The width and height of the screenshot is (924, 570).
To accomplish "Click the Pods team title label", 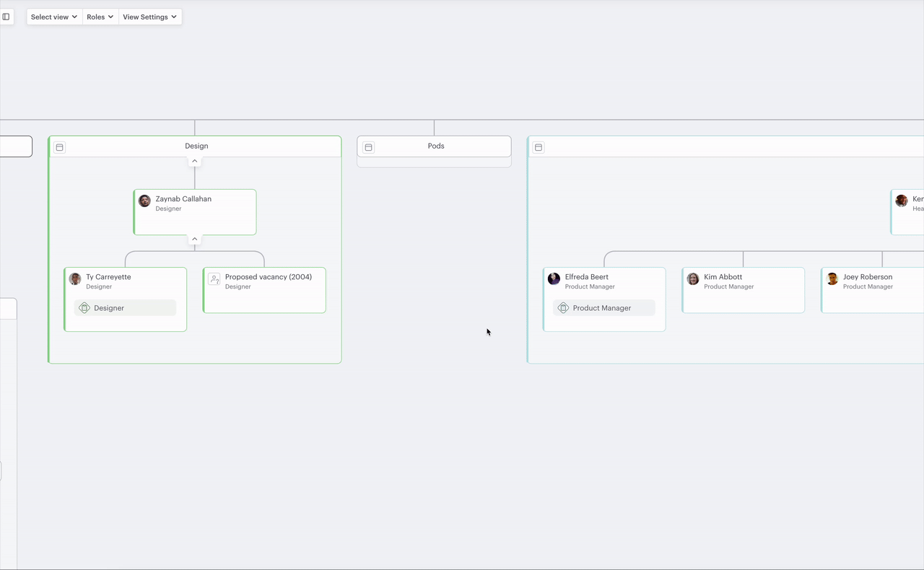I will [435, 146].
